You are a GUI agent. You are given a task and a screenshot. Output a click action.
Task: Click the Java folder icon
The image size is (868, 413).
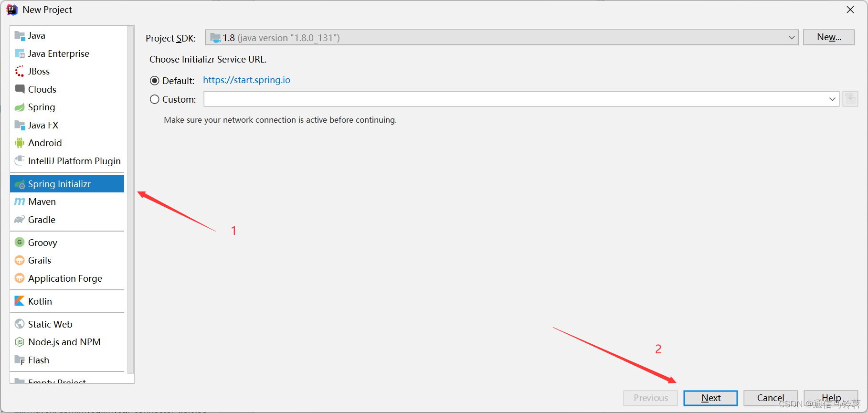pyautogui.click(x=20, y=35)
